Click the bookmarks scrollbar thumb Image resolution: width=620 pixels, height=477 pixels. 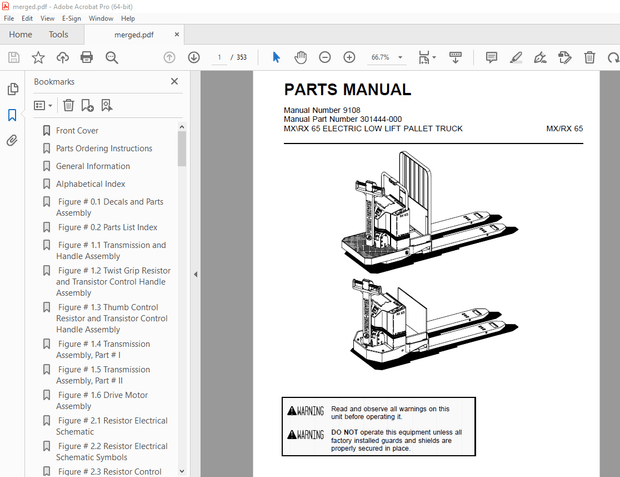[x=182, y=149]
